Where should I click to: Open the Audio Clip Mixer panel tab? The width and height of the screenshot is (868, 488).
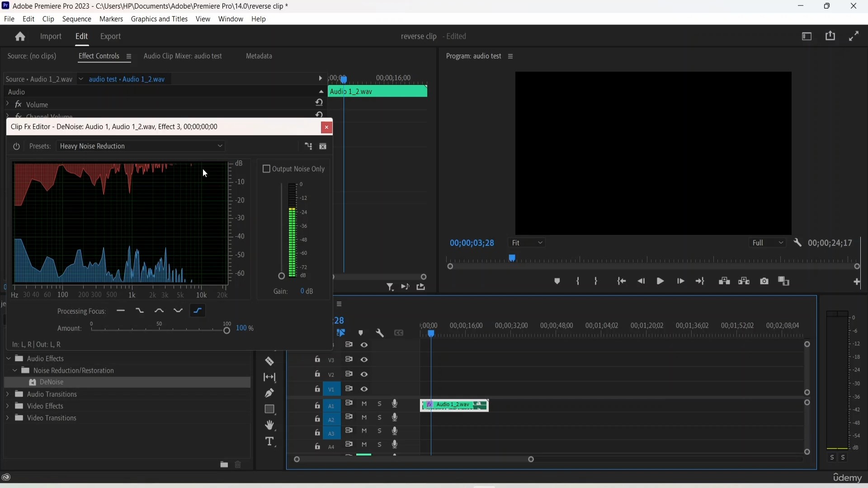[183, 56]
